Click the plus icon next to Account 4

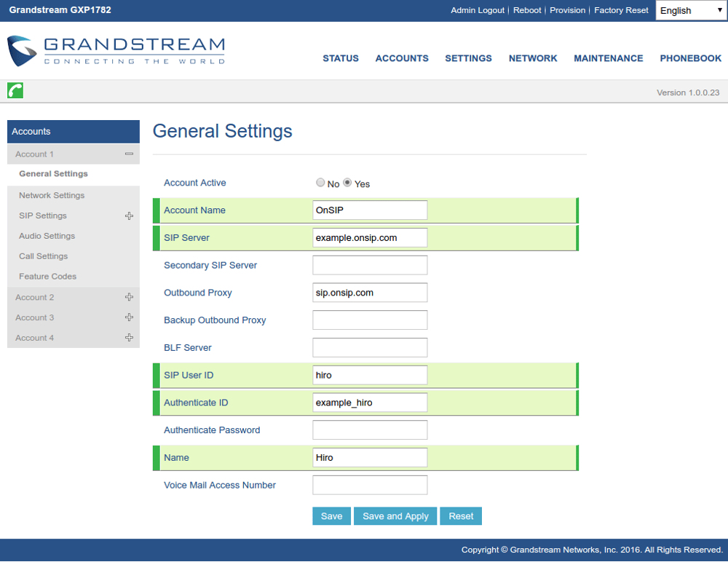131,337
